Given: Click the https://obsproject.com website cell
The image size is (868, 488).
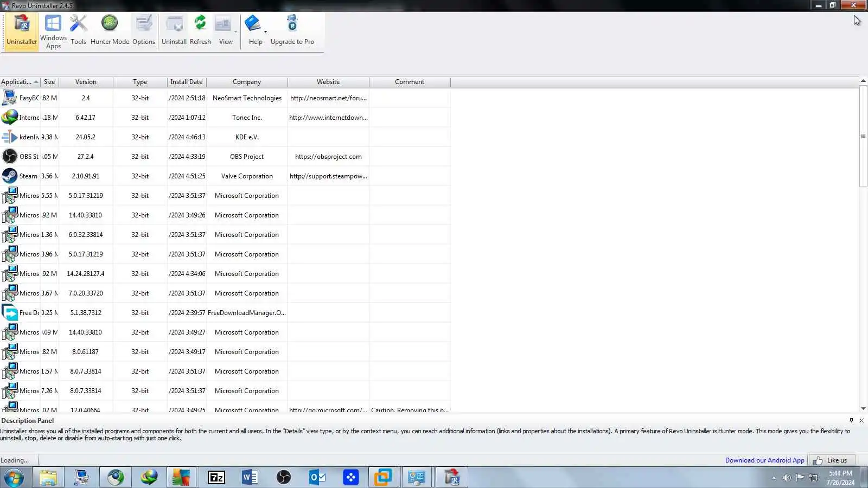Looking at the screenshot, I should [x=328, y=157].
